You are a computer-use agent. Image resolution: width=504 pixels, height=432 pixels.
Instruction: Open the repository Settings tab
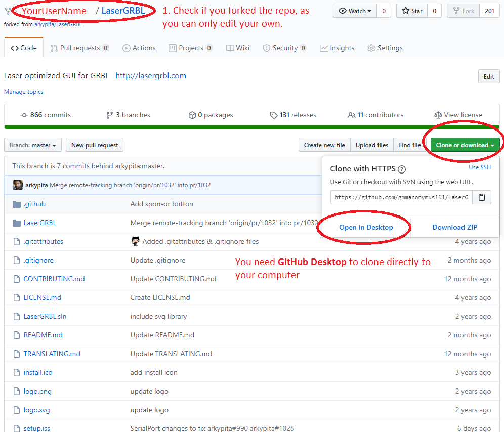385,48
